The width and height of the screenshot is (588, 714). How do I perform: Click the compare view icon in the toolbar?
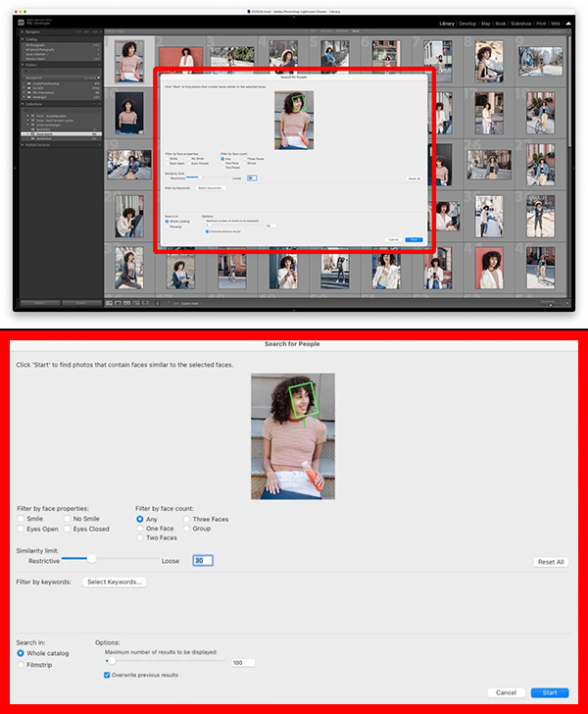pyautogui.click(x=125, y=302)
